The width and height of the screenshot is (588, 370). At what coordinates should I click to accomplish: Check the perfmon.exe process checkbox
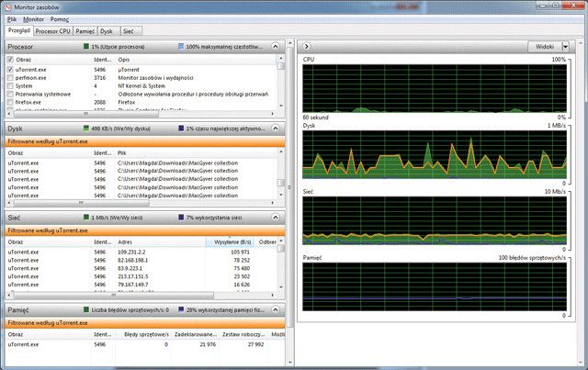point(10,78)
